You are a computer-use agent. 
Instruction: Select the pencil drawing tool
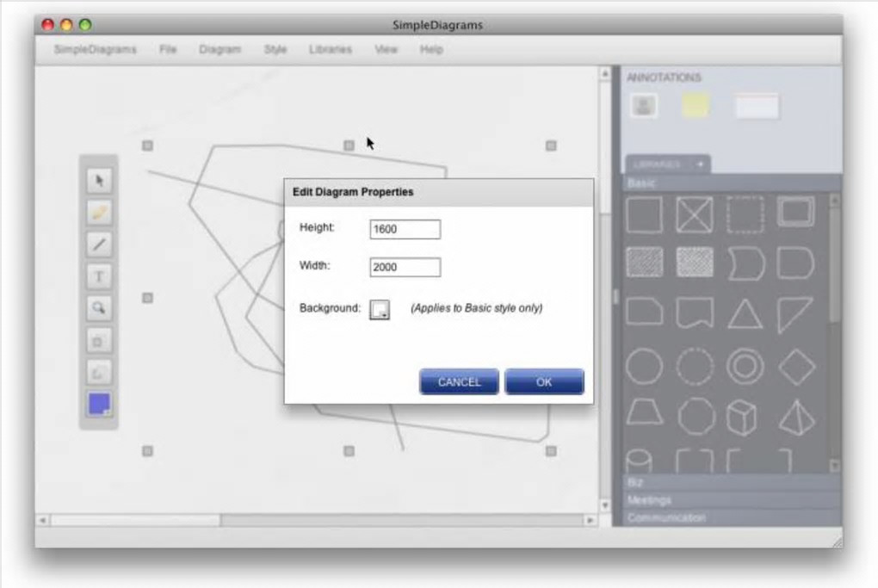[x=99, y=213]
